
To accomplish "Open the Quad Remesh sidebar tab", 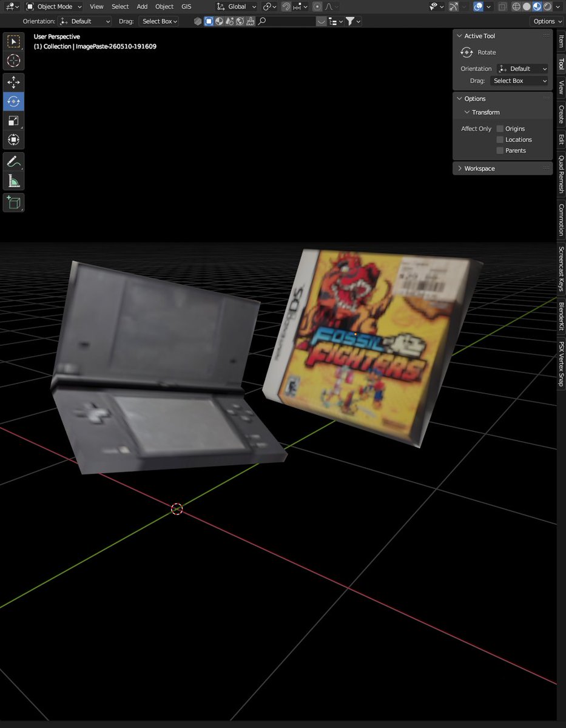I will (561, 175).
